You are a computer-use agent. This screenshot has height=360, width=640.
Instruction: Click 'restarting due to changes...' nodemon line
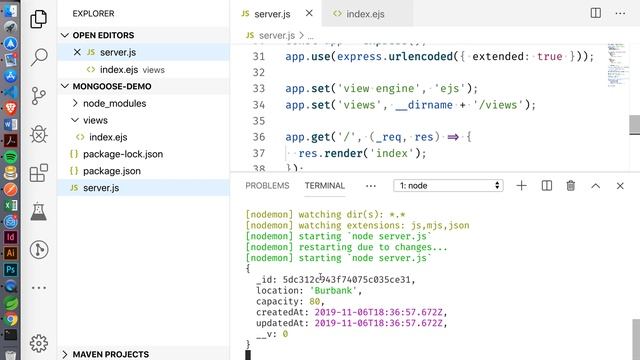pyautogui.click(x=373, y=247)
